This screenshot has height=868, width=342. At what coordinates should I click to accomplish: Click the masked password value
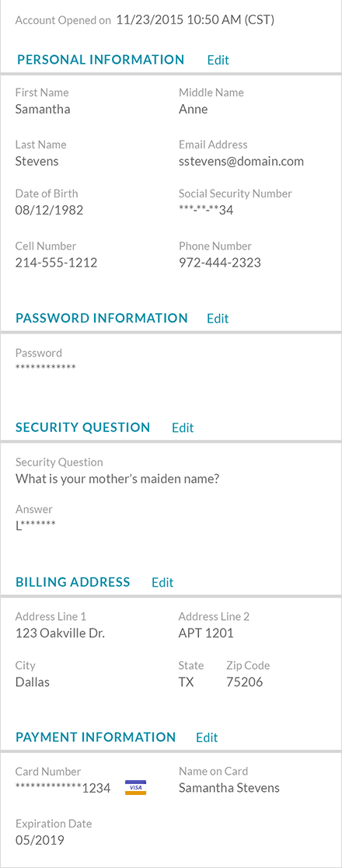tap(45, 367)
